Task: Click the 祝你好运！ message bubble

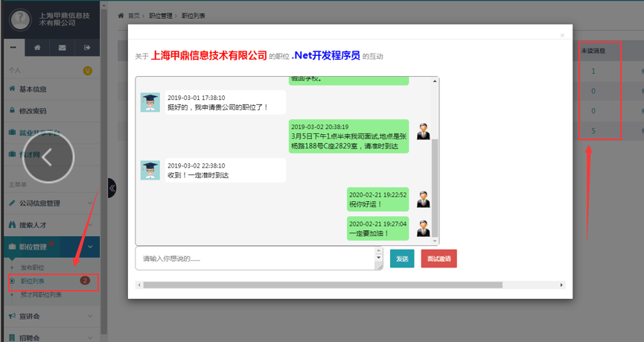Action: (x=378, y=200)
